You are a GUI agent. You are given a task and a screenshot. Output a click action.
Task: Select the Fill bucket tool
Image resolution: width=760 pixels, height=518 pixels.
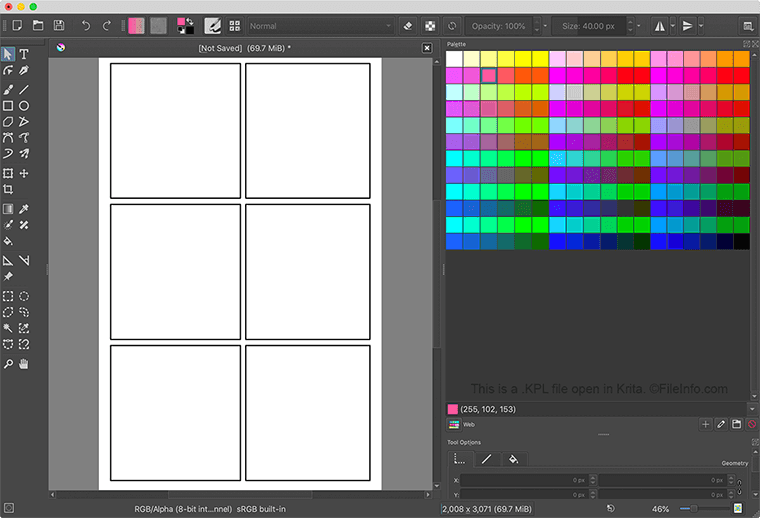coord(8,241)
